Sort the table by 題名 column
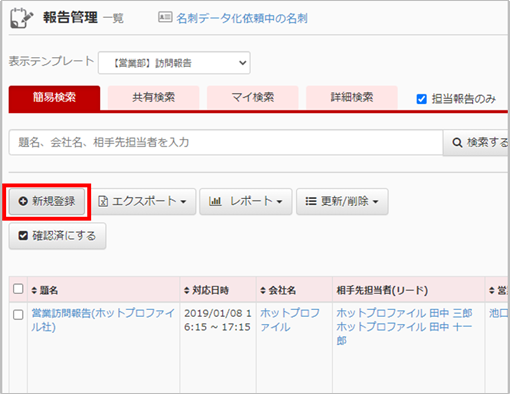510x394 pixels. coord(45,290)
